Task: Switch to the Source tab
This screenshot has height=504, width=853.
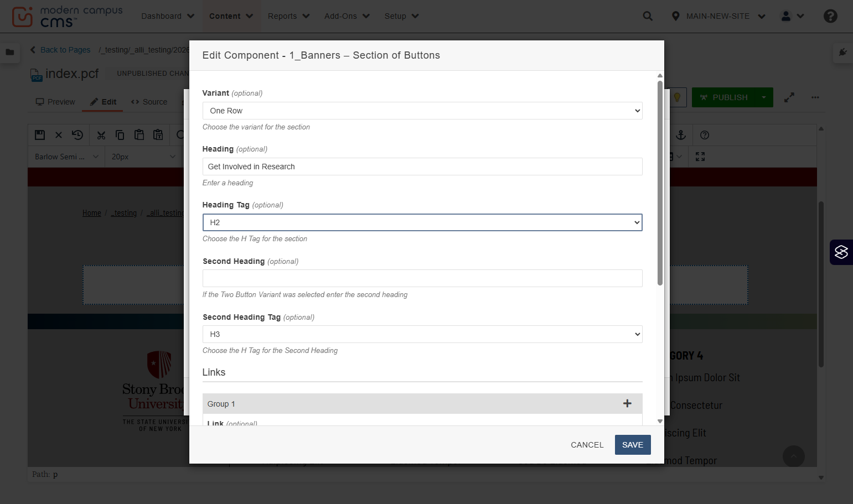Action: 149,102
